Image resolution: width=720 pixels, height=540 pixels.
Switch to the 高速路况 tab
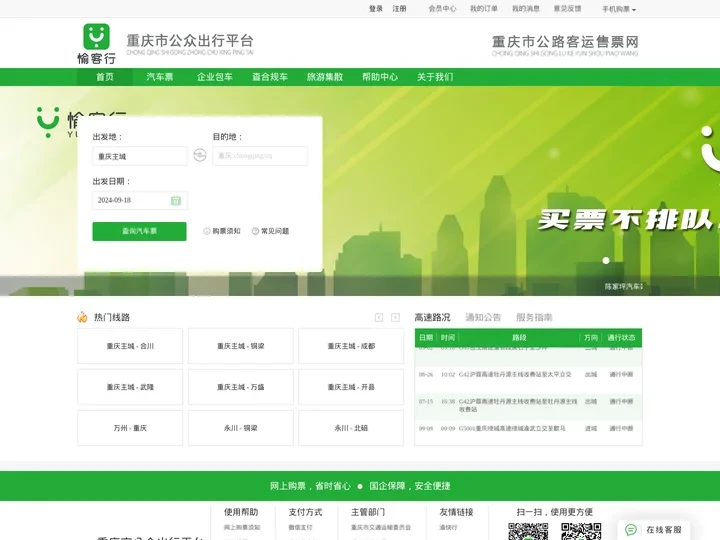click(432, 317)
